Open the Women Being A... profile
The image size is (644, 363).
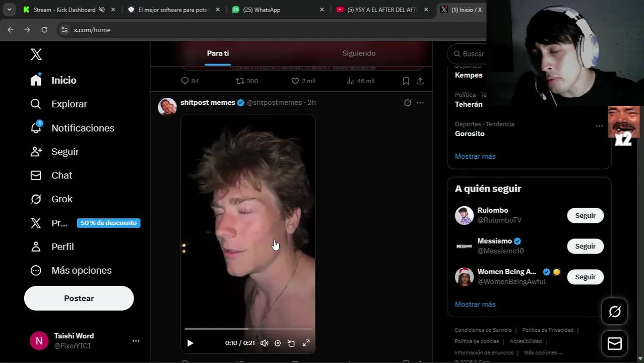click(x=506, y=272)
